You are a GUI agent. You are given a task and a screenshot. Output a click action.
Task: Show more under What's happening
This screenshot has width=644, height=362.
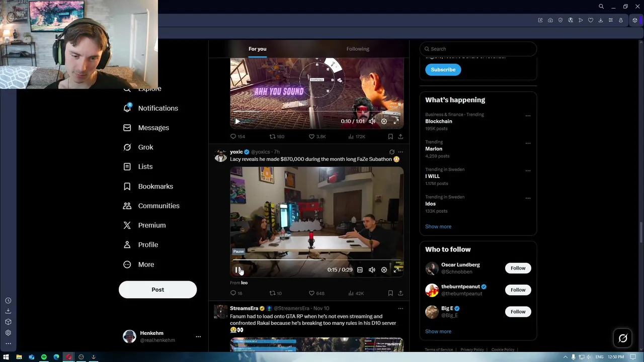click(438, 227)
